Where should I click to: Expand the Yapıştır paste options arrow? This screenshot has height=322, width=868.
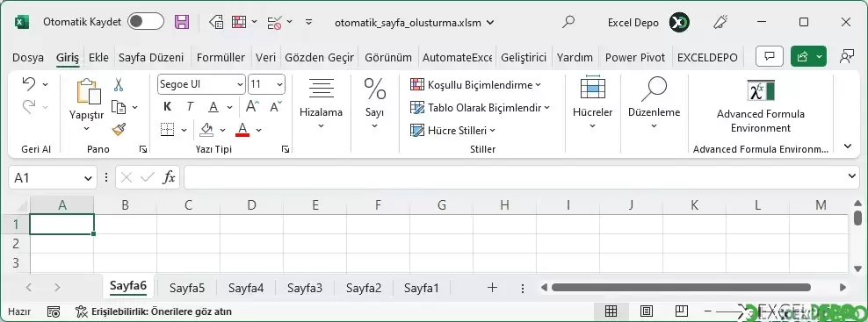pyautogui.click(x=87, y=129)
